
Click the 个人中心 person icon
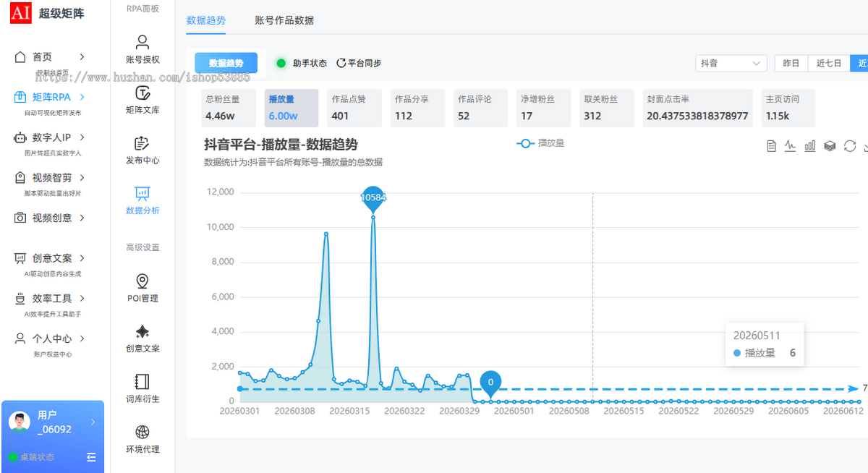20,338
